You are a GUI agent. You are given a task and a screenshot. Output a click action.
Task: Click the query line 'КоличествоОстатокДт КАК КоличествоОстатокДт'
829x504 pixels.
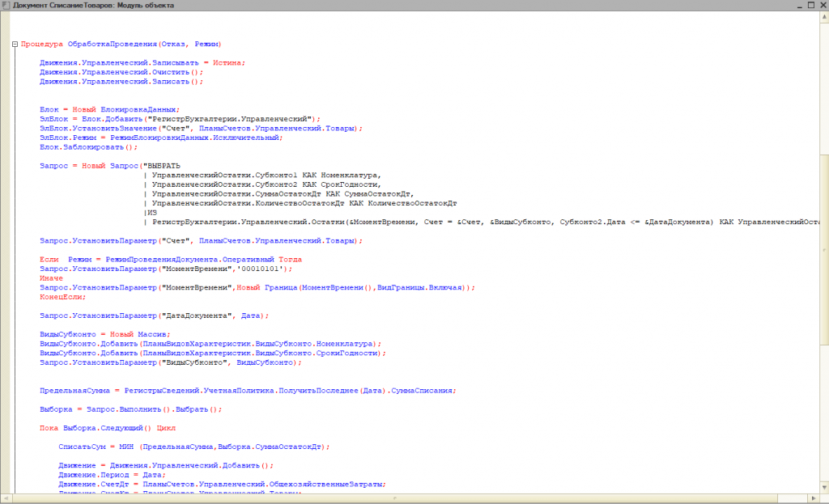click(300, 203)
